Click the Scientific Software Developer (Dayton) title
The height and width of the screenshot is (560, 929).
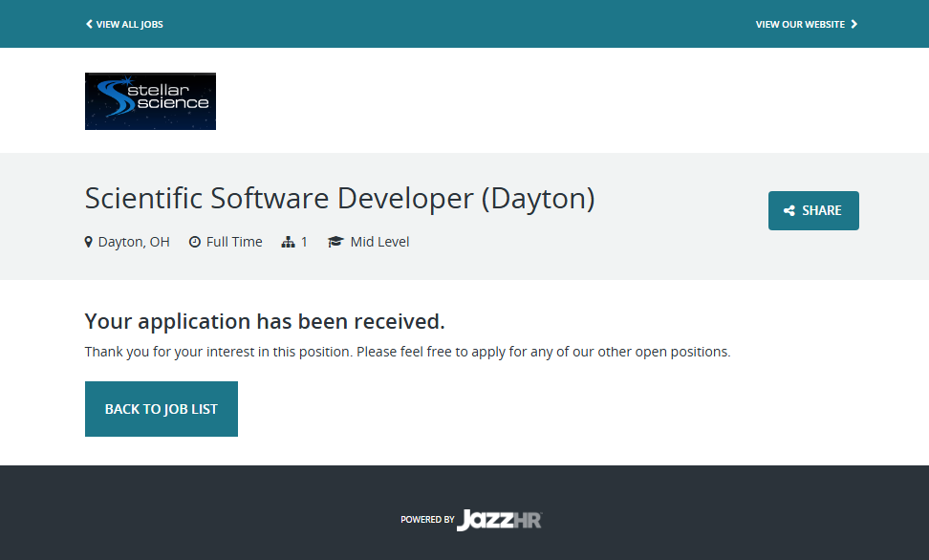click(339, 198)
